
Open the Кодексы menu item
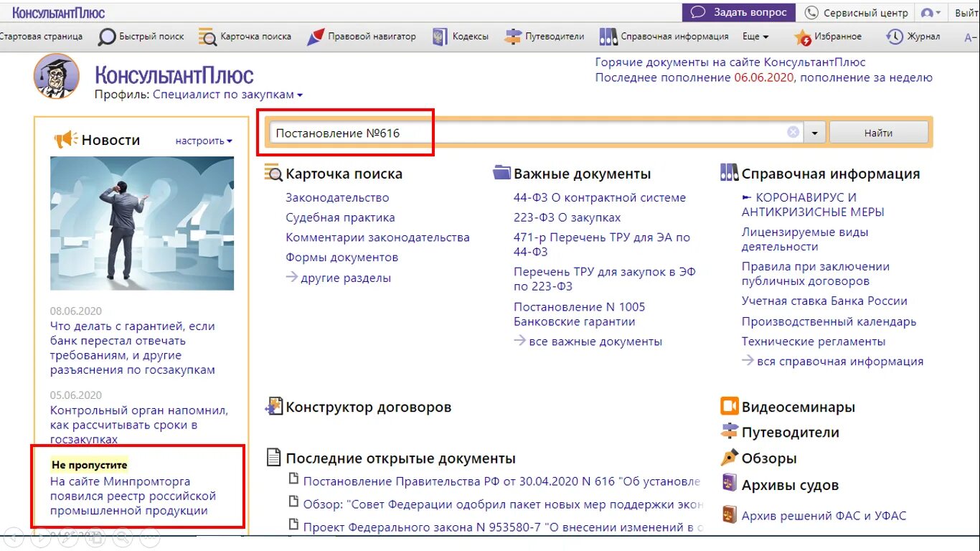(x=471, y=37)
